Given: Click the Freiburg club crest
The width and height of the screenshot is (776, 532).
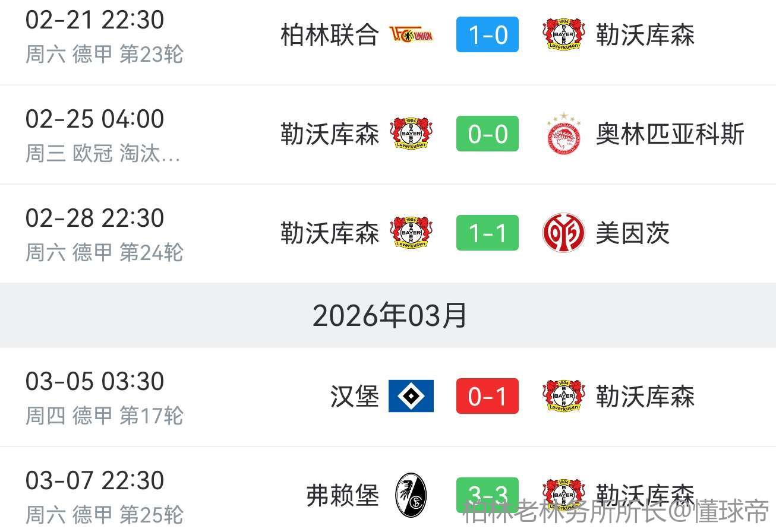Looking at the screenshot, I should (x=411, y=495).
